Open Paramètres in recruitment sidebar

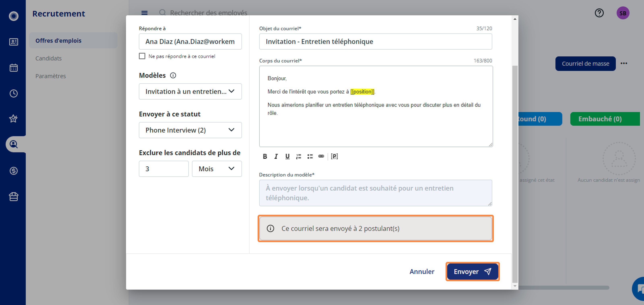(51, 76)
